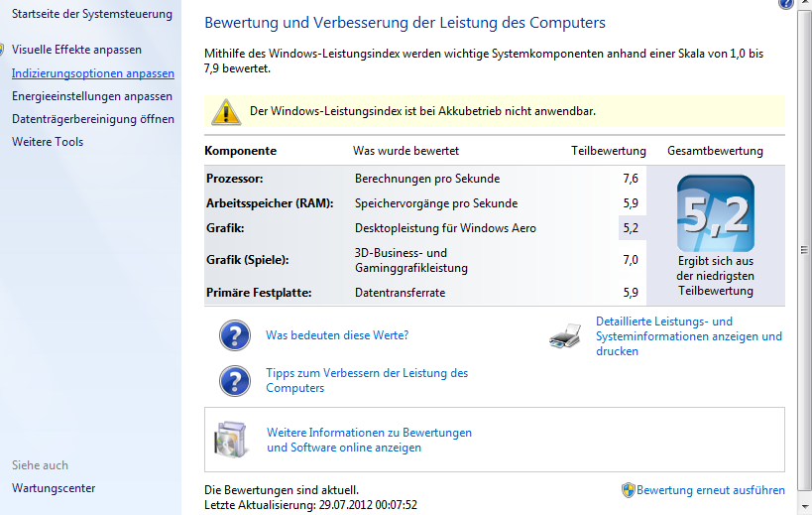Viewport: 812px width, 515px height.
Task: Open 'Startseite der Systemsteuerung'
Action: [92, 14]
